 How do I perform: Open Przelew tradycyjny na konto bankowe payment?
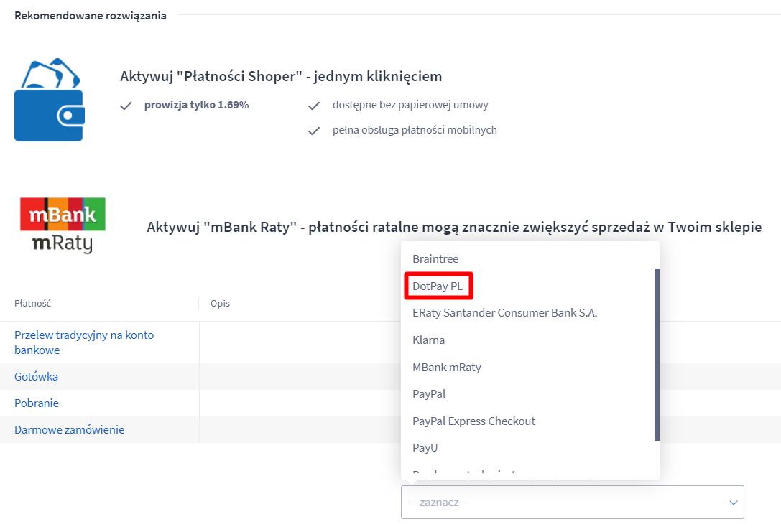click(x=84, y=342)
